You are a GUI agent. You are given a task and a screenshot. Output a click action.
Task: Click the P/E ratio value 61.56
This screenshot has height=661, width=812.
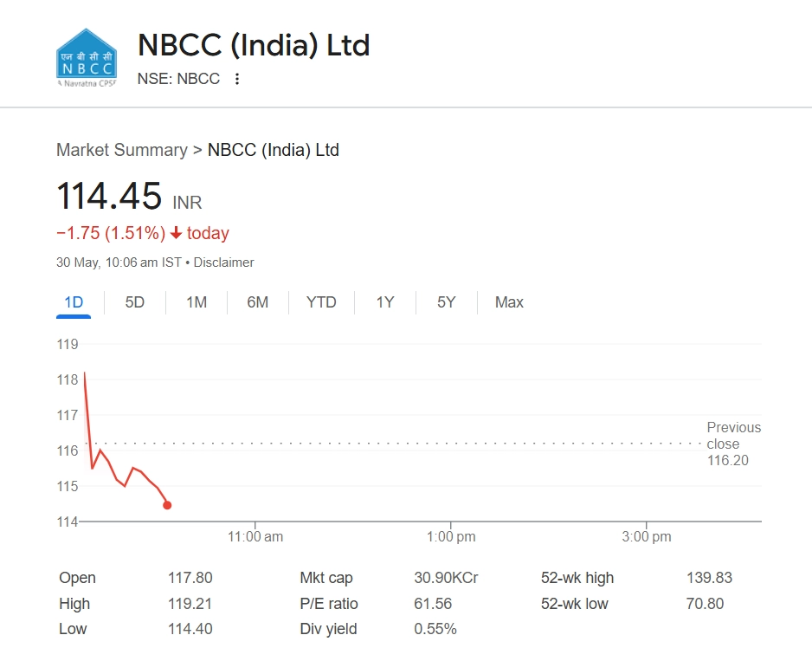coord(433,604)
